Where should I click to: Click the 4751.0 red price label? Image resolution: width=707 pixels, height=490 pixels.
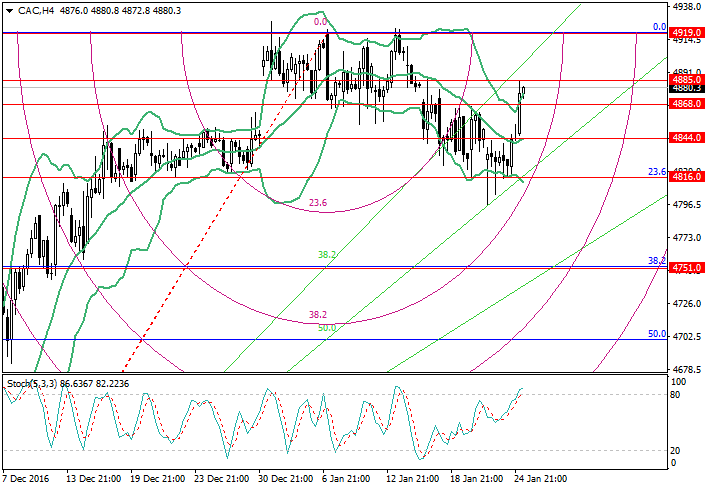[687, 268]
